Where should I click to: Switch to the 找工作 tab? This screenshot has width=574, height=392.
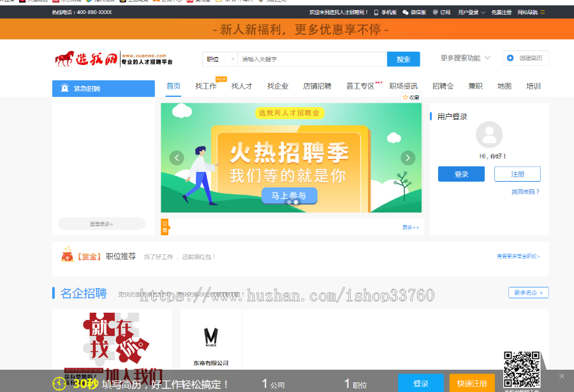pyautogui.click(x=205, y=86)
